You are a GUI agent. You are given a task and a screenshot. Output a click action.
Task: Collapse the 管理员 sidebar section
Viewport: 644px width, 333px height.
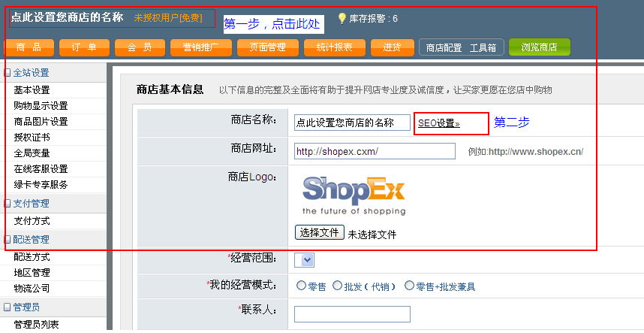pyautogui.click(x=8, y=307)
